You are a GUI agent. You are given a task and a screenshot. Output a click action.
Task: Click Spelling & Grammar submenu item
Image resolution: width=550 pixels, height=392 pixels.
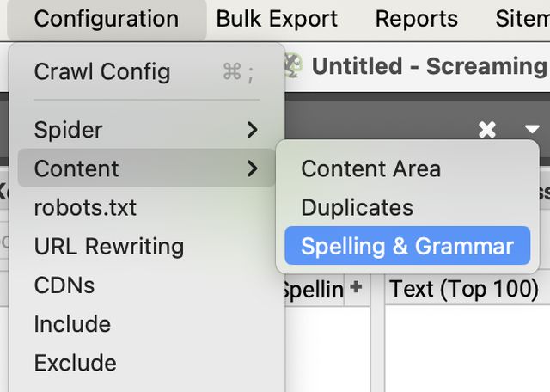pos(407,247)
